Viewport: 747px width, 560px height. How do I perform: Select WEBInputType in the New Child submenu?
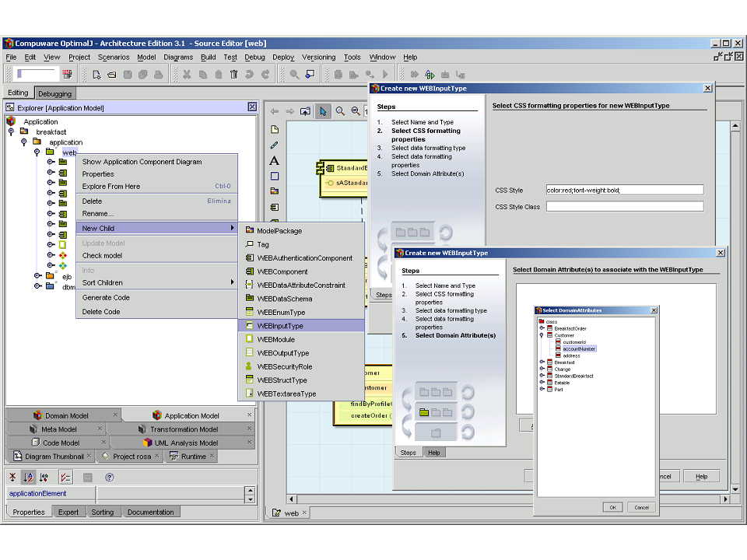click(x=301, y=326)
